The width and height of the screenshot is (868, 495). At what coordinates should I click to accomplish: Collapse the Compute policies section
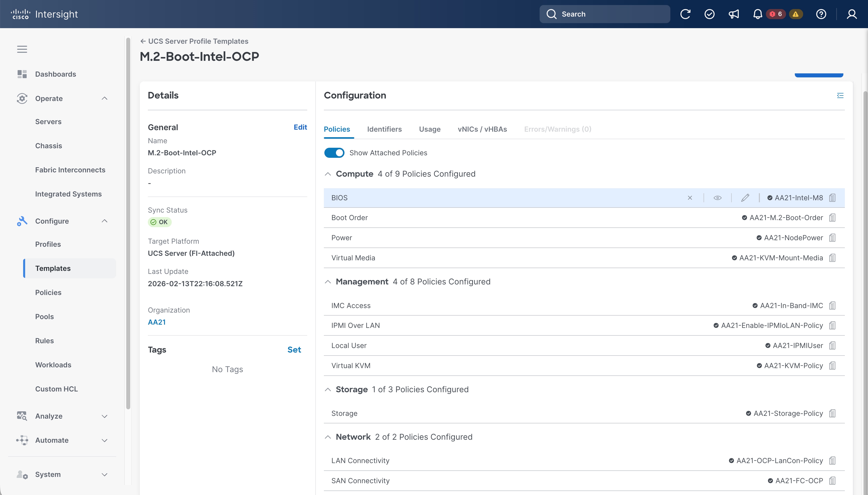[328, 174]
